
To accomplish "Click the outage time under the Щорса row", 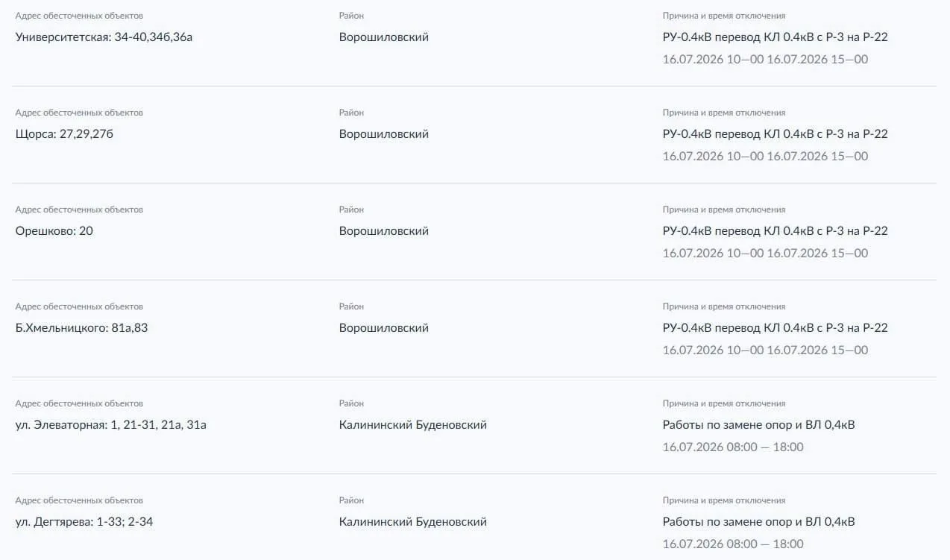I will pyautogui.click(x=765, y=157).
